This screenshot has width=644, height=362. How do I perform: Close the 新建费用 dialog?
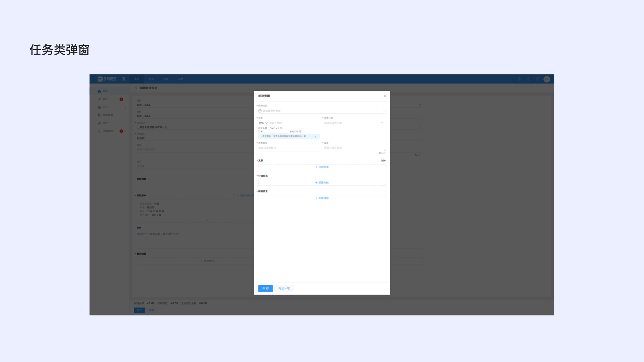click(385, 96)
